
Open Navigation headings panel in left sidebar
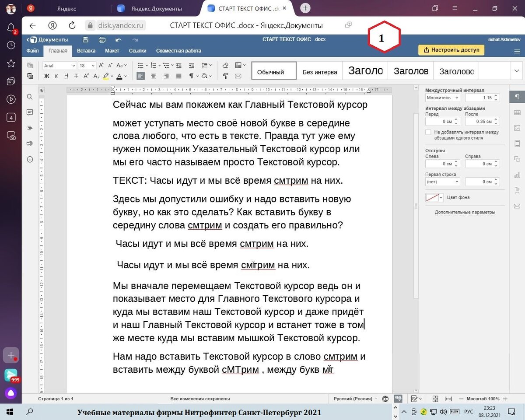(30, 128)
